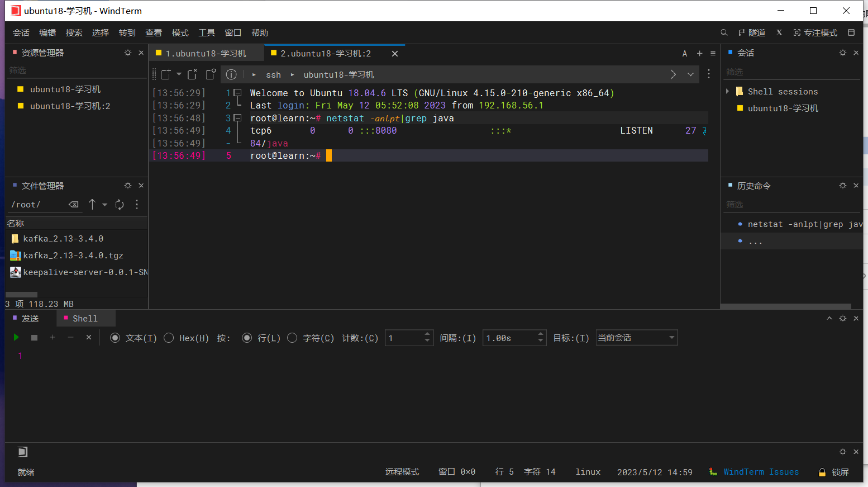Open the new-tab dropdown arrow in terminal toolbar
This screenshot has width=868, height=487.
click(178, 74)
